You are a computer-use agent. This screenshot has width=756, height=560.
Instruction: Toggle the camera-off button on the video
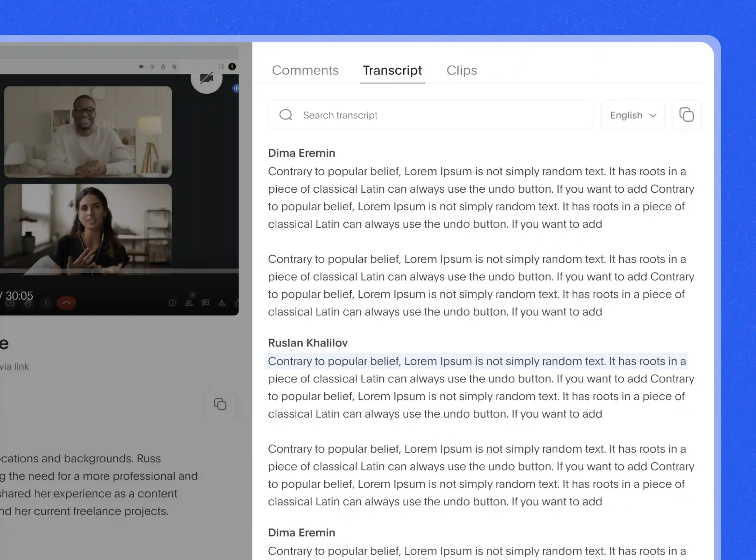(207, 78)
